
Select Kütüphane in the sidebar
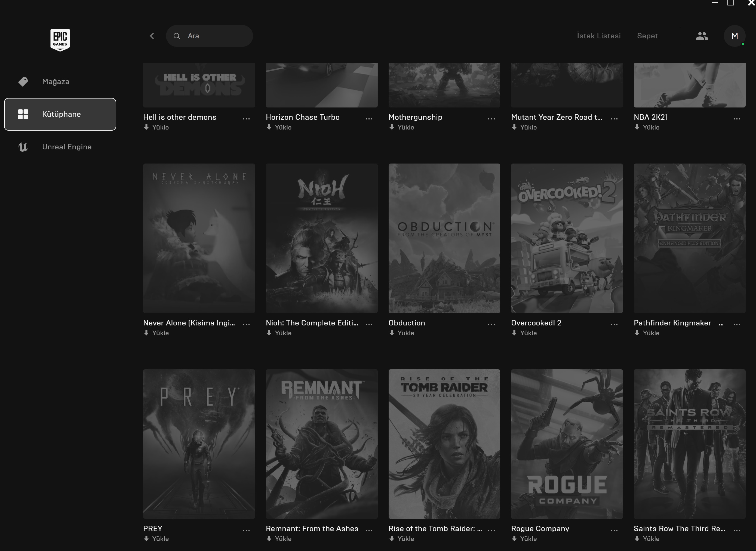click(x=60, y=114)
